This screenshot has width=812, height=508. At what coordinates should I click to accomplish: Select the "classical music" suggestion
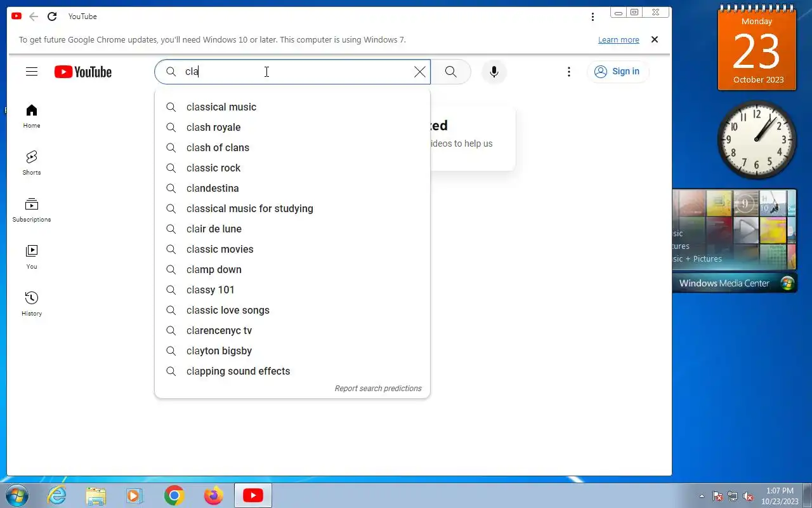click(x=292, y=107)
